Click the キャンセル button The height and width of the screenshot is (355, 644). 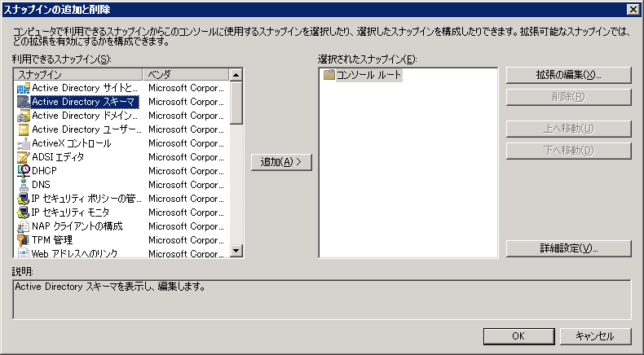(x=593, y=335)
